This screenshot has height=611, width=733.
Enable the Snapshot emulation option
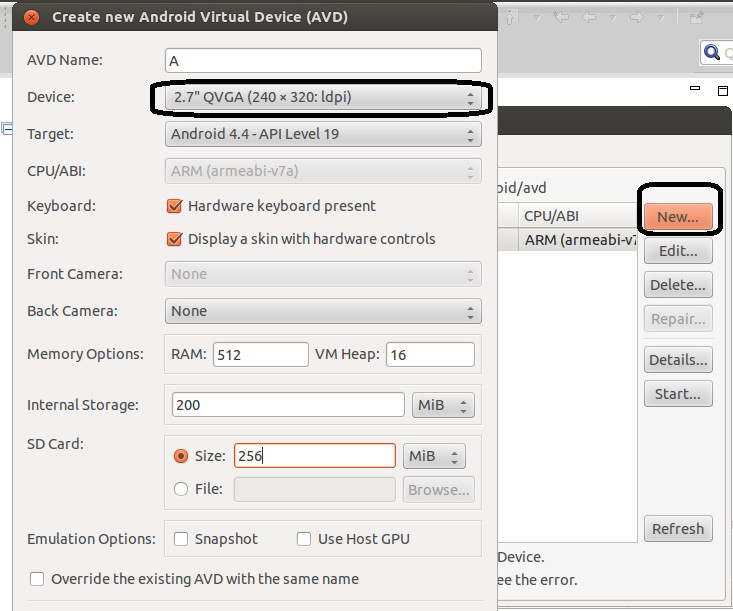(x=181, y=539)
